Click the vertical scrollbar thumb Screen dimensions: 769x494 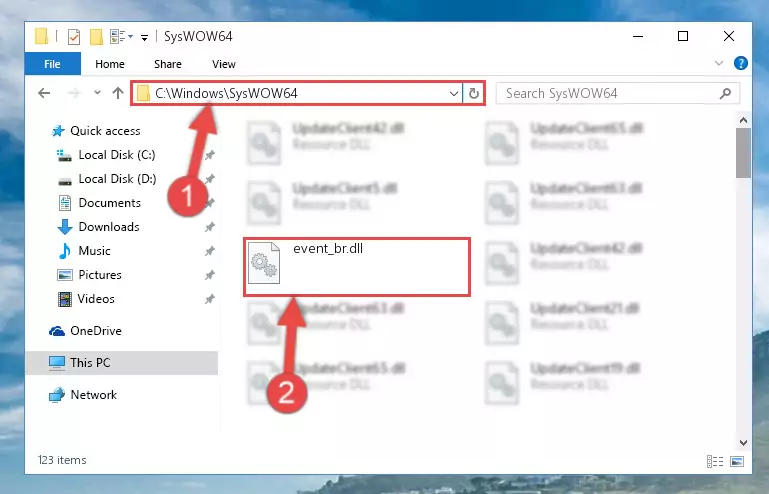click(743, 154)
